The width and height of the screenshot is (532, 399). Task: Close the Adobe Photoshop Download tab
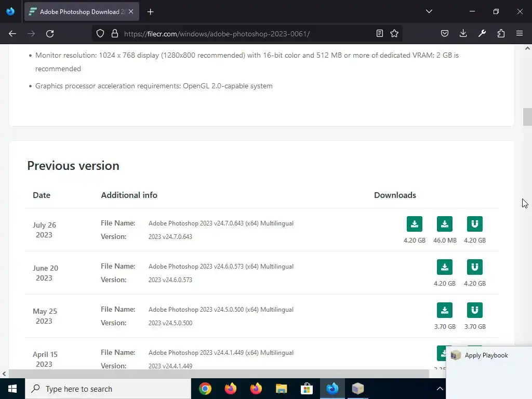pyautogui.click(x=131, y=11)
